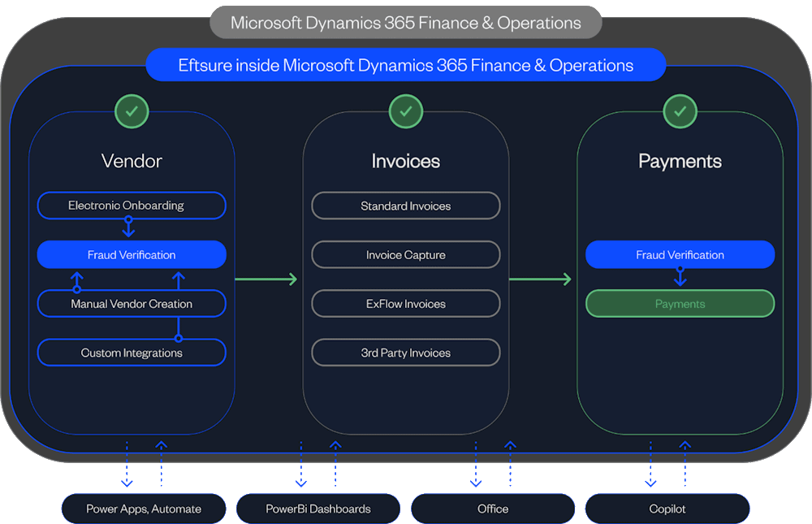Select the 3rd Party Invoices box
Screen dimensions: 812x524
pyautogui.click(x=406, y=353)
